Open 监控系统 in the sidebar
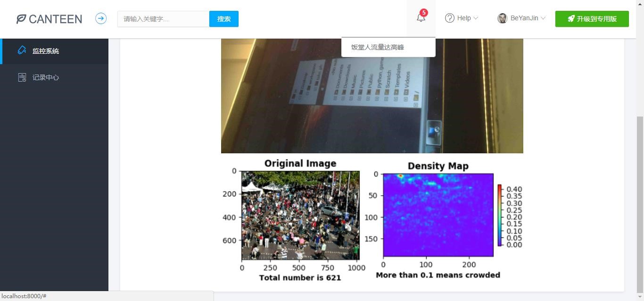Viewport: 644px width, 301px height. pyautogui.click(x=55, y=51)
